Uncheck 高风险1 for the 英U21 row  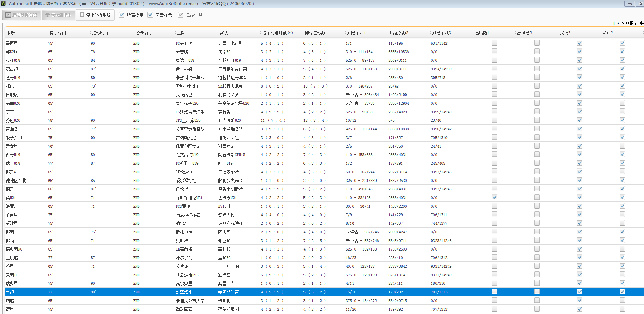point(494,197)
